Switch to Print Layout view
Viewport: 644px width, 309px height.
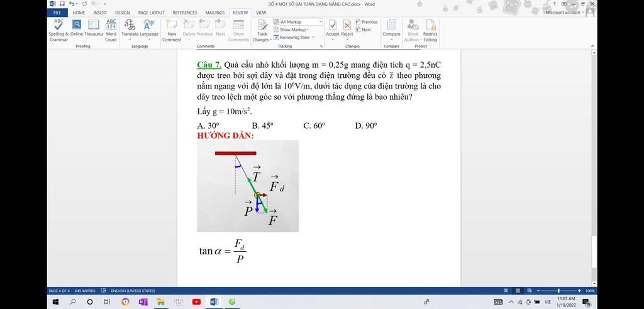click(519, 291)
